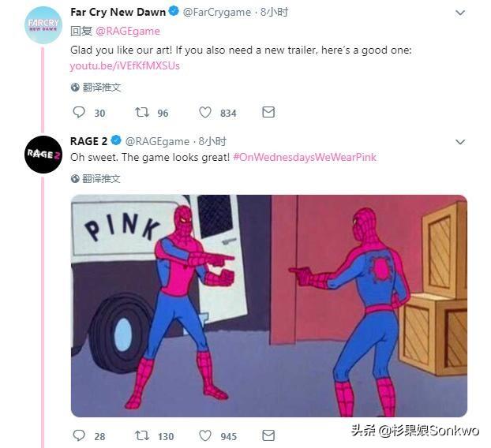491x448 pixels.
Task: Click the reply icon on Far Cry tweet
Action: (79, 112)
